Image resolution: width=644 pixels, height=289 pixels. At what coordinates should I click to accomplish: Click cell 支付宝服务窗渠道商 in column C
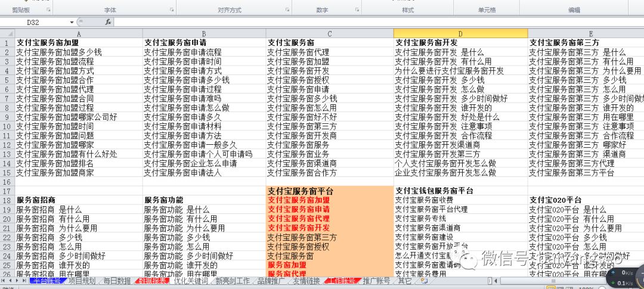[330, 163]
